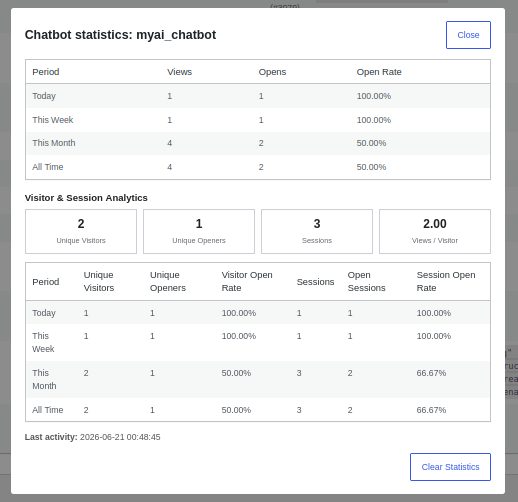Select This Week row in views table
This screenshot has height=502, width=518.
pos(258,120)
